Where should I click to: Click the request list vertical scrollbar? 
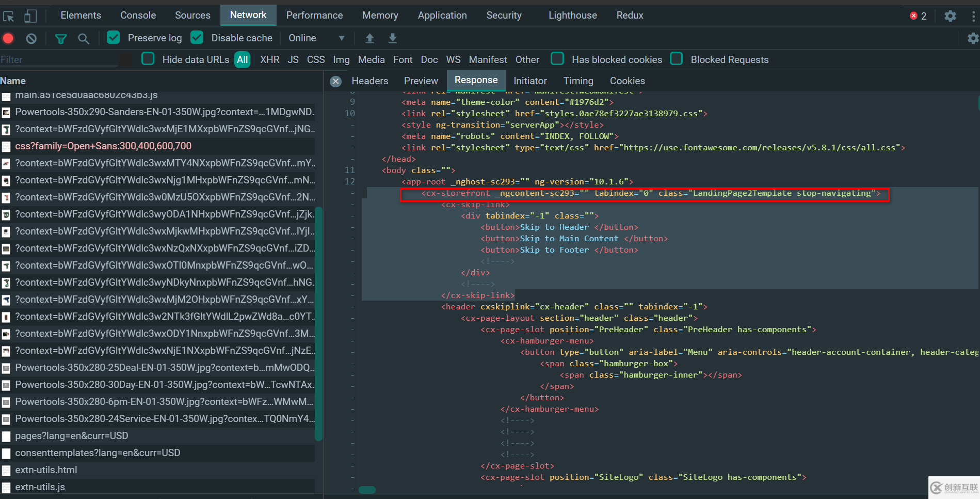[319, 324]
